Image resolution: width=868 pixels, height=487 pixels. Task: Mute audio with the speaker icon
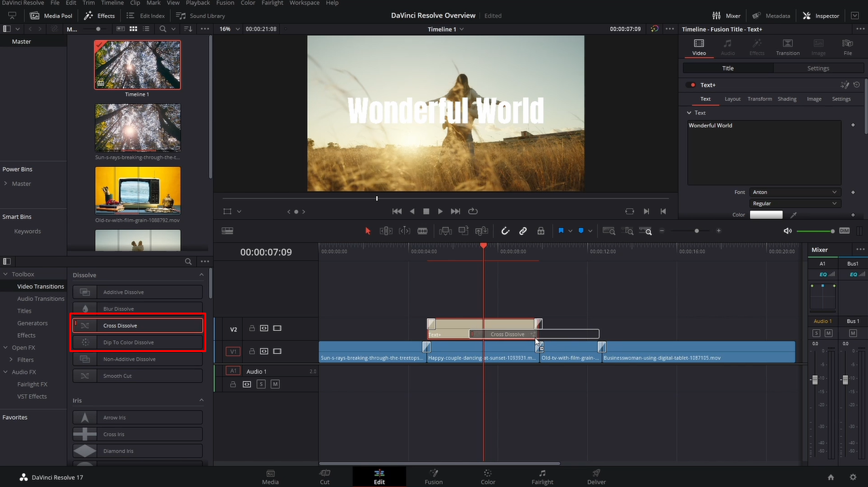point(787,231)
